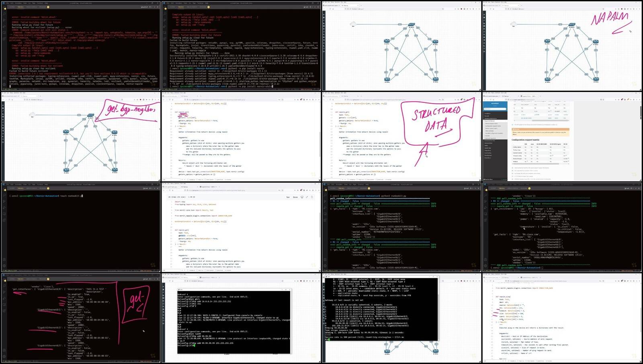Click the desktop icon beside Blame

[x=302, y=197]
